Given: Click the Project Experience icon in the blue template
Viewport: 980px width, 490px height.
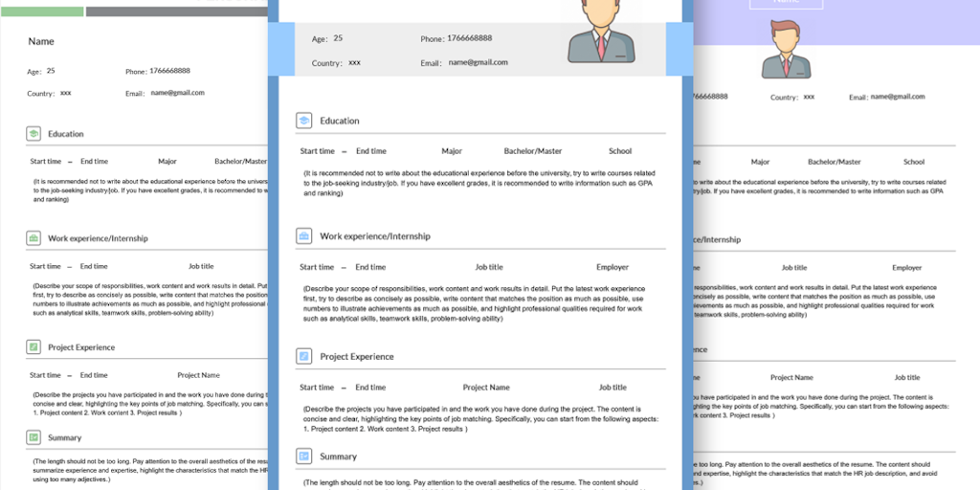Looking at the screenshot, I should [x=303, y=356].
